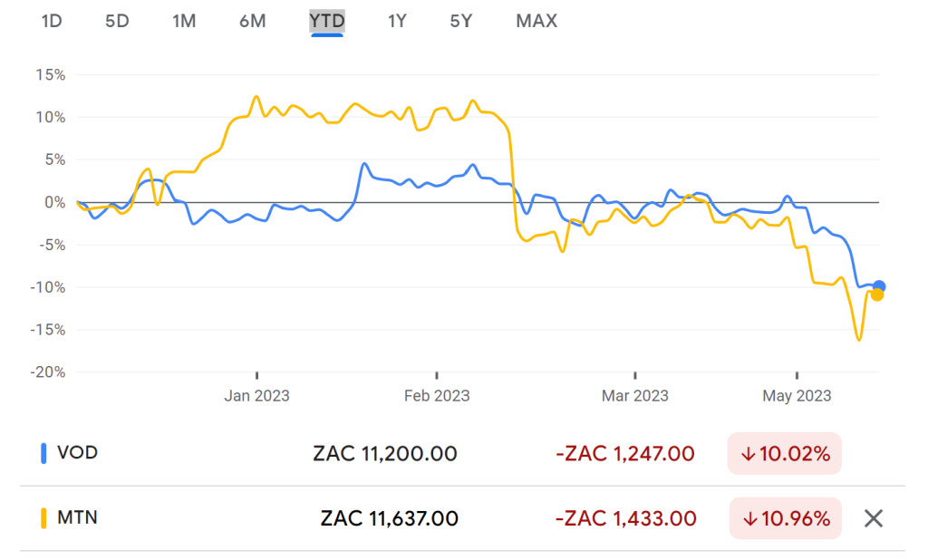The image size is (928, 560).
Task: Click the Feb 2023 axis marker
Action: [437, 395]
